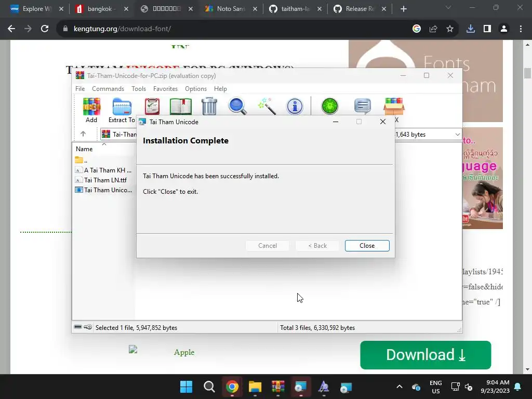Click the WinRAR Test clipboard icon
This screenshot has height=399, width=532.
coord(152,107)
